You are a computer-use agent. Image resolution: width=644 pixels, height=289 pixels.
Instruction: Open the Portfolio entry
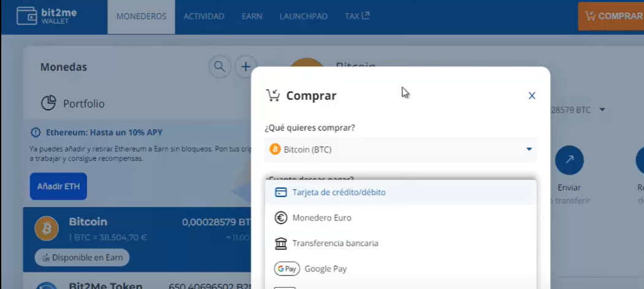[x=73, y=103]
